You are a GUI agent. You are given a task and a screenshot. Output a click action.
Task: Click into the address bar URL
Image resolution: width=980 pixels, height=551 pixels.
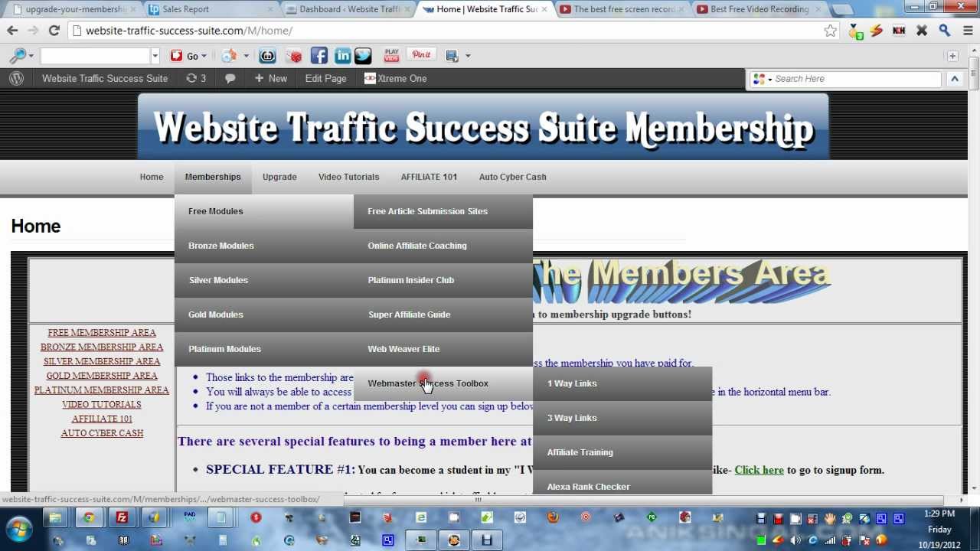click(x=444, y=31)
